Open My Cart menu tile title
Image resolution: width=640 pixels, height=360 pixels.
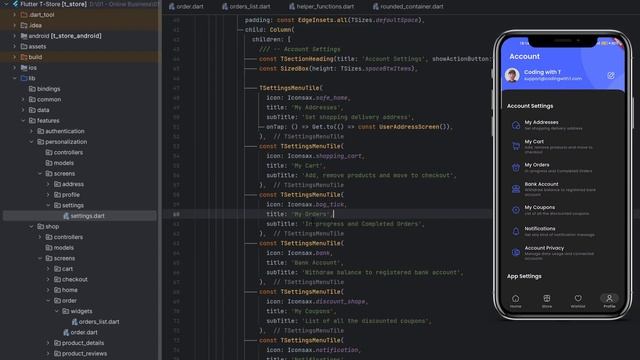coord(534,141)
